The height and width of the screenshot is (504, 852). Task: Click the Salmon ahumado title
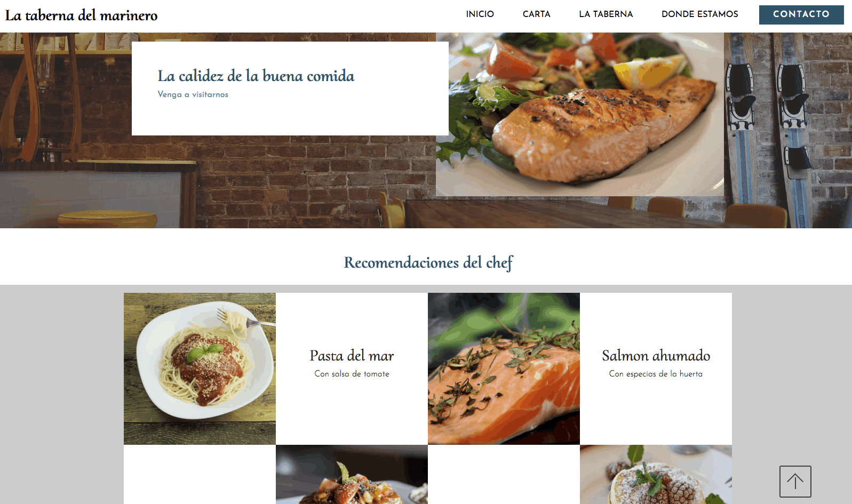coord(656,356)
